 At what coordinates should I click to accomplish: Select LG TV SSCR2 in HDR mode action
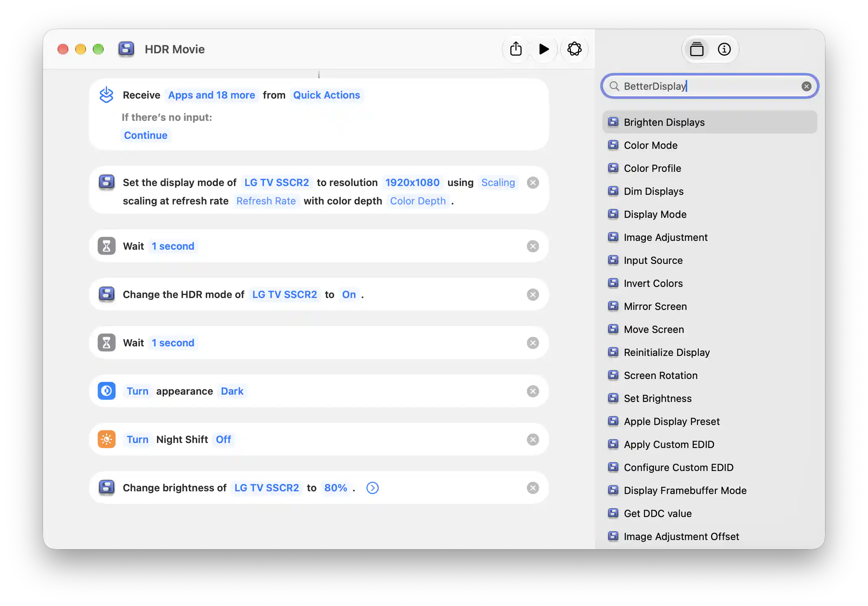284,295
